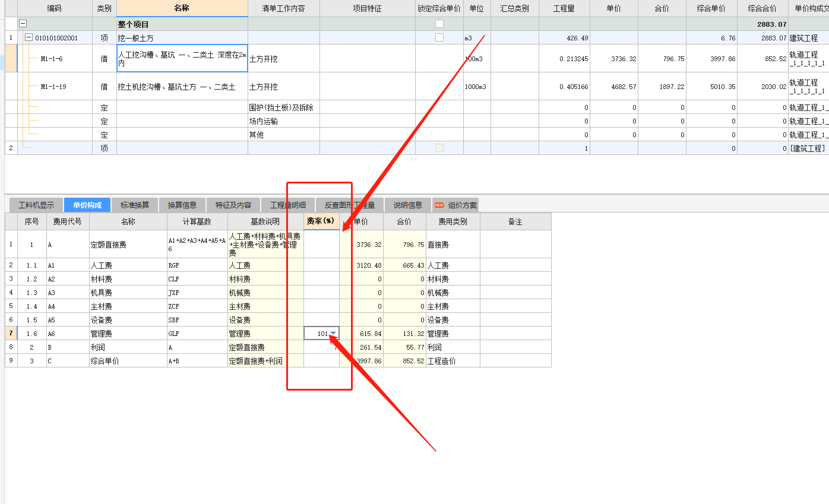Switch to the 工料机显示 tab
829x504 pixels.
(36, 205)
